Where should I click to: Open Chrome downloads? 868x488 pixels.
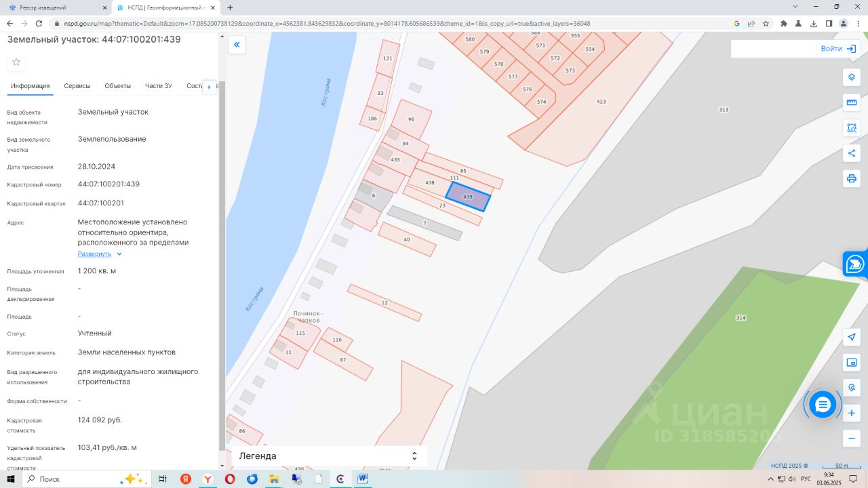click(813, 23)
